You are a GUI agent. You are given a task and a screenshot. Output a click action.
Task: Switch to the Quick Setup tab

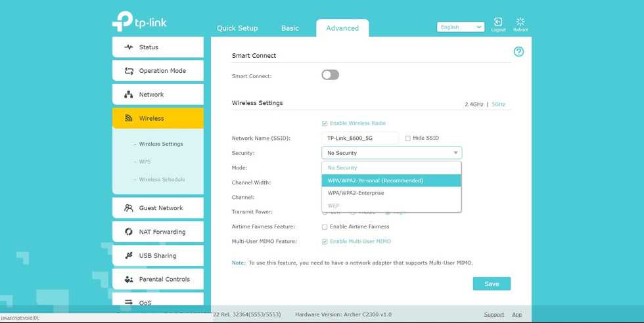click(x=237, y=28)
